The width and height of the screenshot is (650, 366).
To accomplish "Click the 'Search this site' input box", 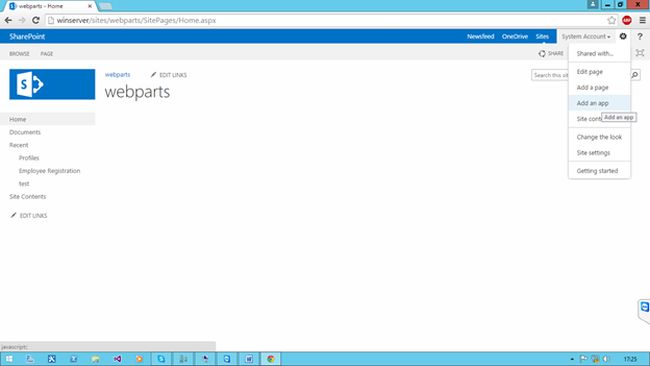I will [x=550, y=75].
